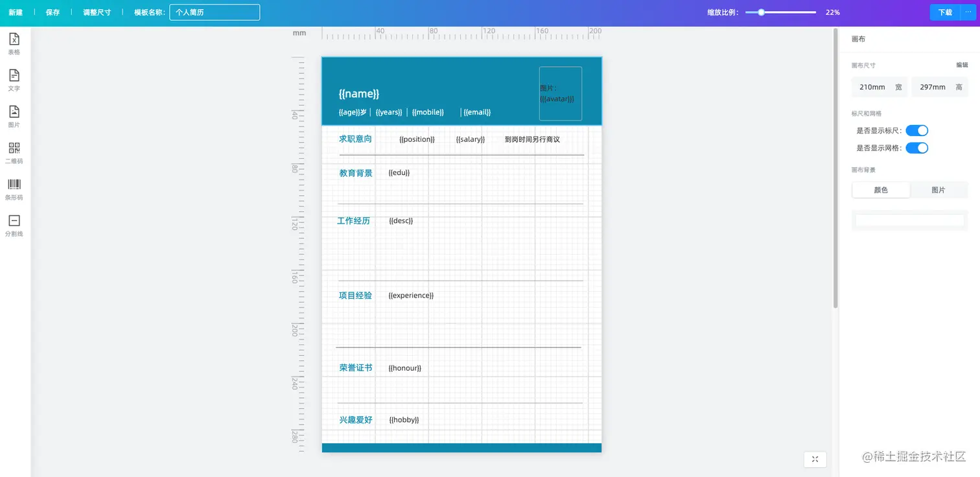The image size is (980, 477).
Task: Open 调整尺寸 resize option
Action: click(x=97, y=12)
